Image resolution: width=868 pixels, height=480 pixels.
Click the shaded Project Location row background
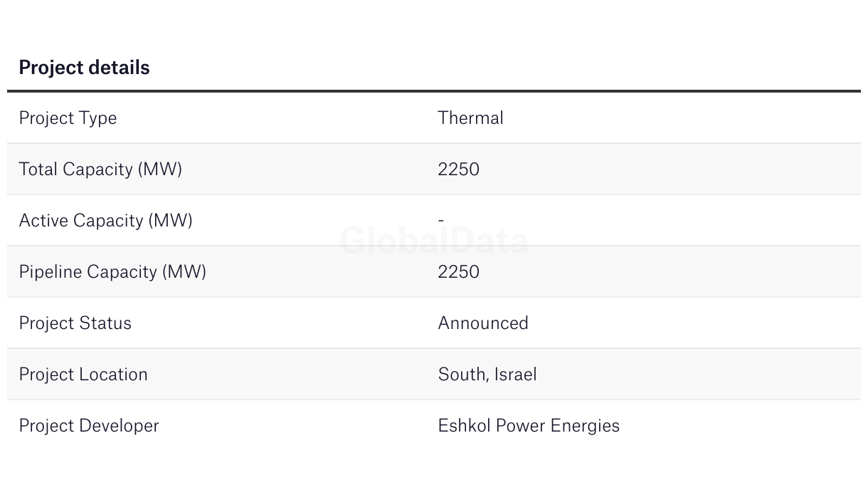[x=434, y=374]
